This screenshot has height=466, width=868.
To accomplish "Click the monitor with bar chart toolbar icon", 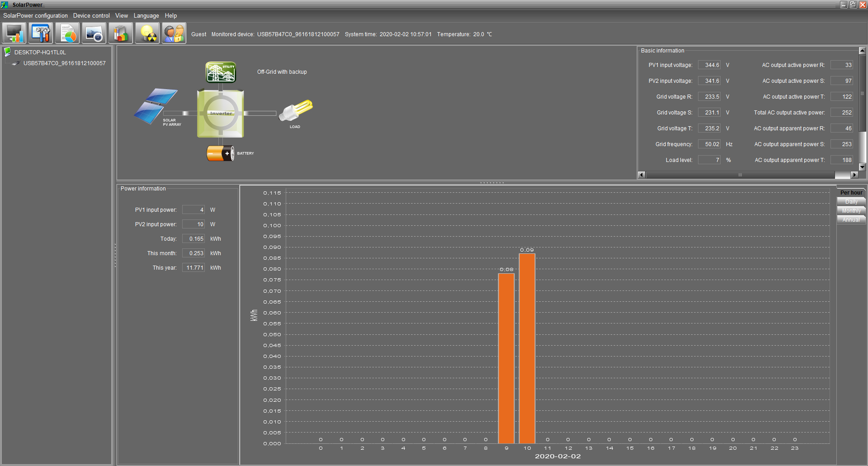I will pos(14,33).
